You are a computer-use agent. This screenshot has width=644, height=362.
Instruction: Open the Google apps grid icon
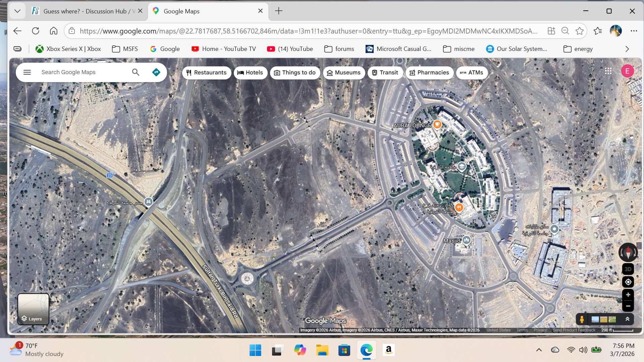point(608,71)
